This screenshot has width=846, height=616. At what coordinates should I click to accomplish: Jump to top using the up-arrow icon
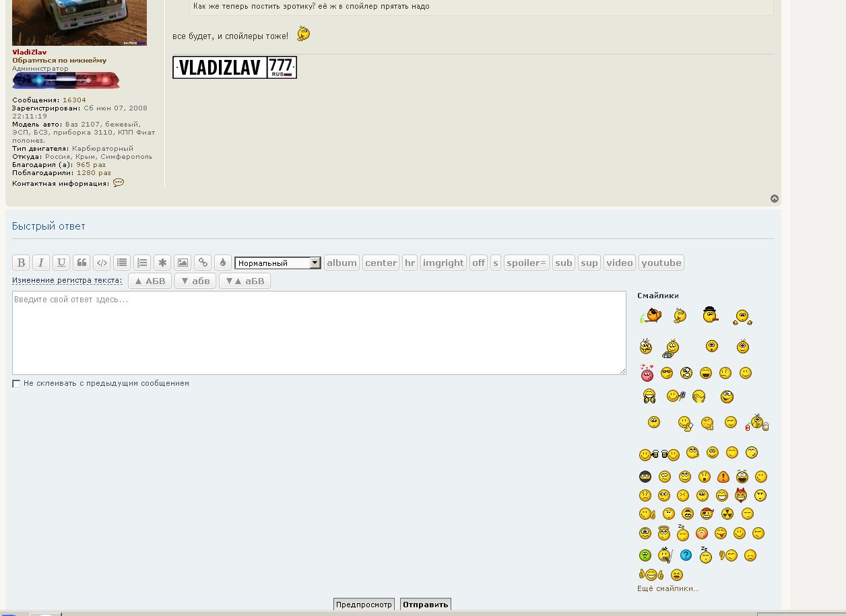[x=775, y=199]
